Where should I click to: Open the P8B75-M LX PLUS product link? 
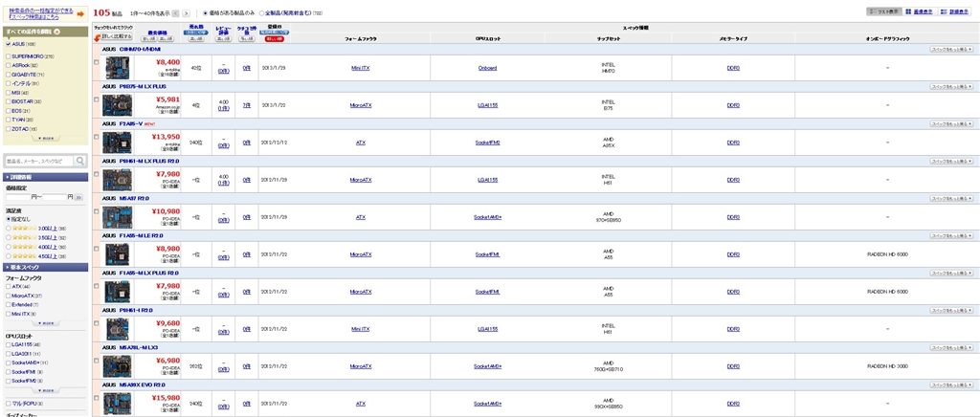(143, 86)
